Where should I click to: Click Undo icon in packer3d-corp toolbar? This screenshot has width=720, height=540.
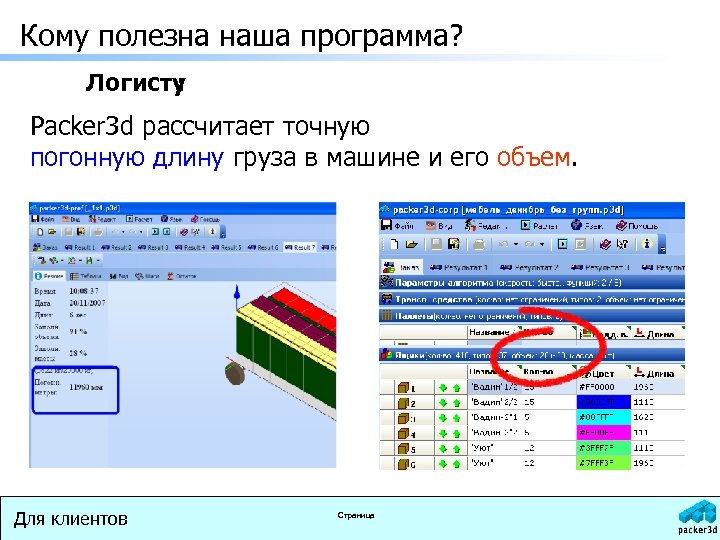(504, 244)
